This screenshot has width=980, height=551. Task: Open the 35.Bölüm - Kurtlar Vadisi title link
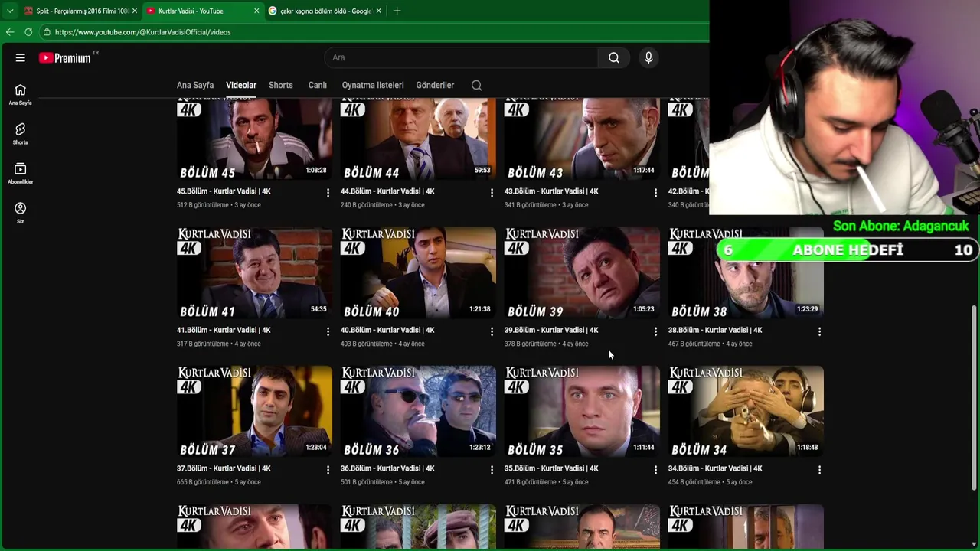pos(551,468)
